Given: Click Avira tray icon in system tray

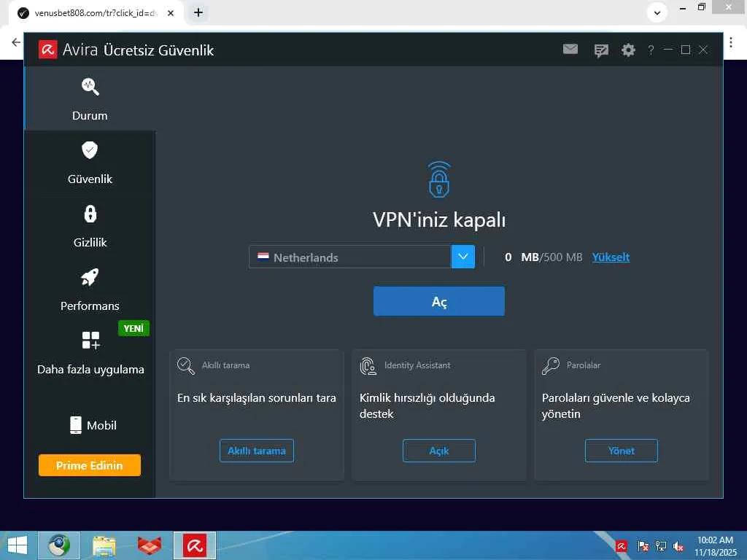Looking at the screenshot, I should (x=622, y=546).
